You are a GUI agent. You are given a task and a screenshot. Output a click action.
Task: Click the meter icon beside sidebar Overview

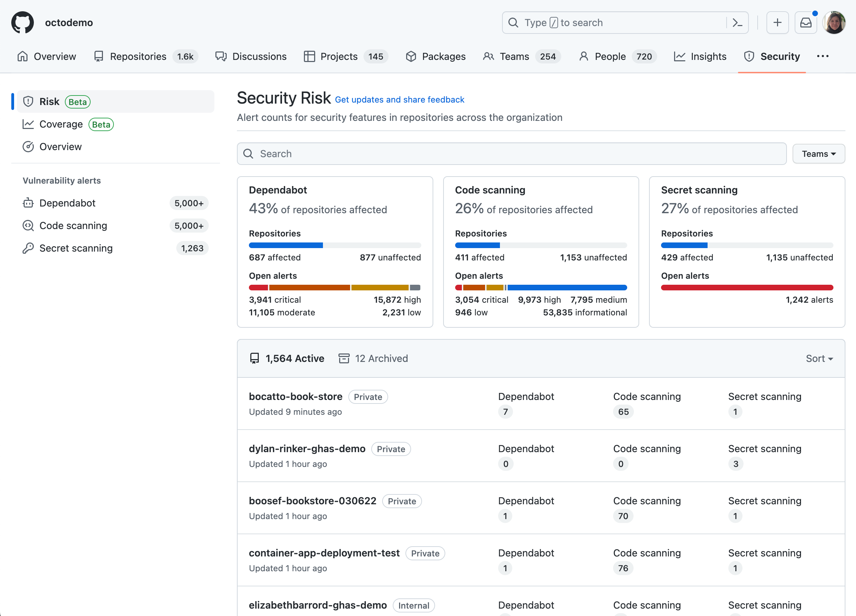tap(28, 147)
